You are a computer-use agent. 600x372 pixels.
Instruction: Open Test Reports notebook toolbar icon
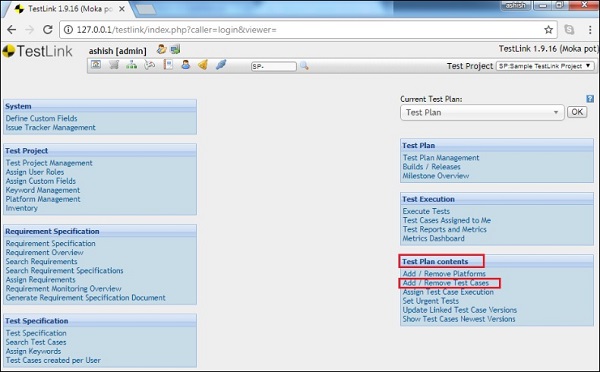coord(168,64)
